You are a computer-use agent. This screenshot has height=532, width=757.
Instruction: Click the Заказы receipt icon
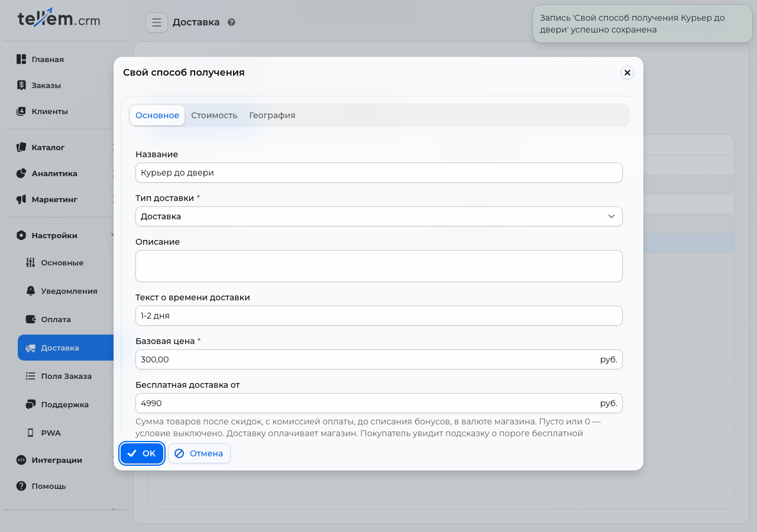21,85
